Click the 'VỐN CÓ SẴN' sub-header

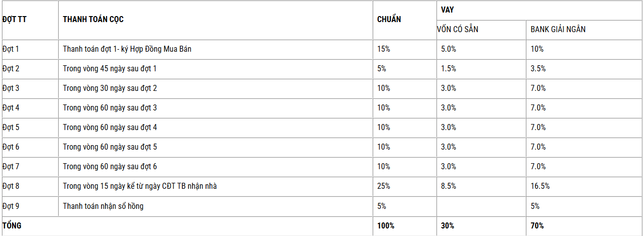point(458,29)
